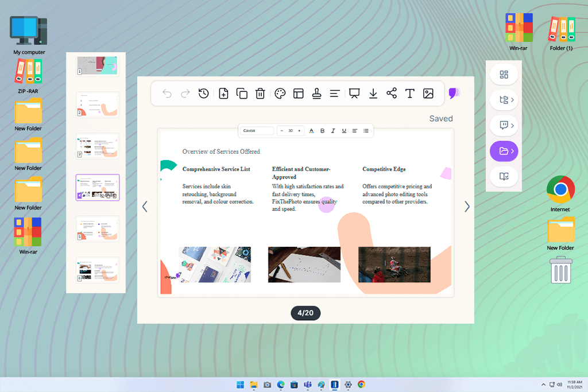Open the grid dashboard sidebar icon
This screenshot has width=588, height=392.
point(504,75)
